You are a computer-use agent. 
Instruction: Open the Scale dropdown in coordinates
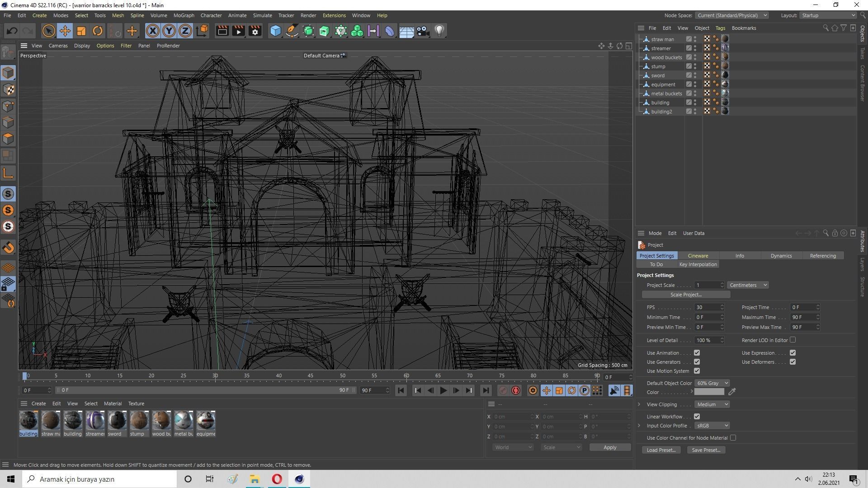pyautogui.click(x=561, y=447)
